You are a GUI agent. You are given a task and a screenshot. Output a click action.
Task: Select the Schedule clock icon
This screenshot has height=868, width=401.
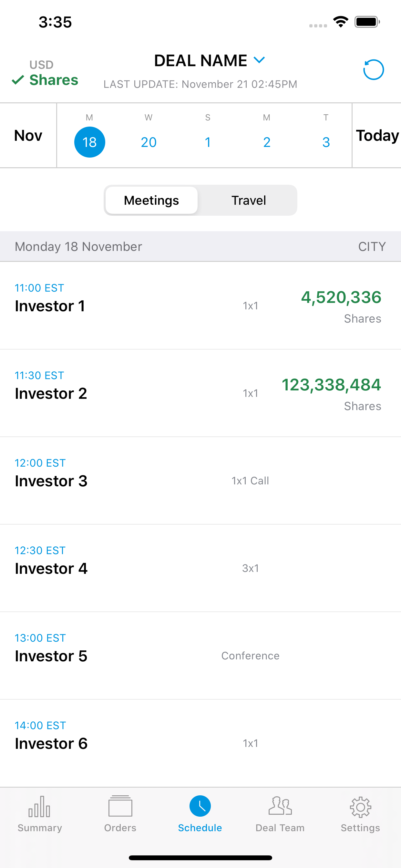200,806
